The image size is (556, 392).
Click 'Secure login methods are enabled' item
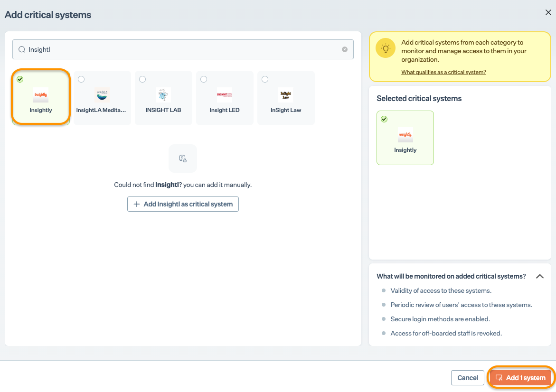coord(440,319)
